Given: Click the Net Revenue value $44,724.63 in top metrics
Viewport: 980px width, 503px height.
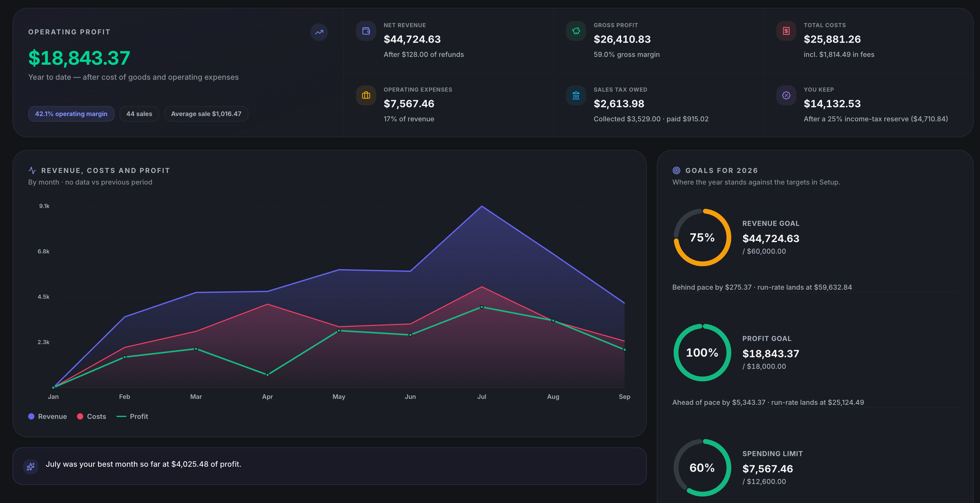Looking at the screenshot, I should [412, 39].
